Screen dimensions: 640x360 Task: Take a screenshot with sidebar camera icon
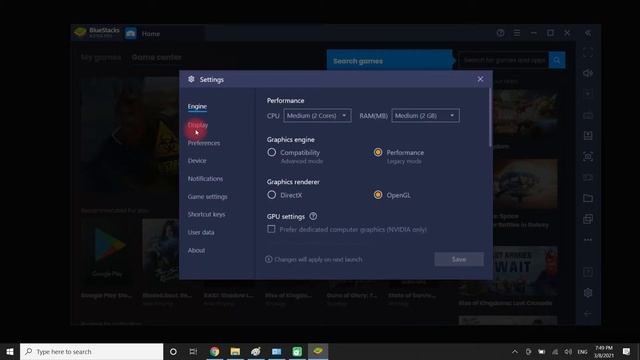pos(588,157)
